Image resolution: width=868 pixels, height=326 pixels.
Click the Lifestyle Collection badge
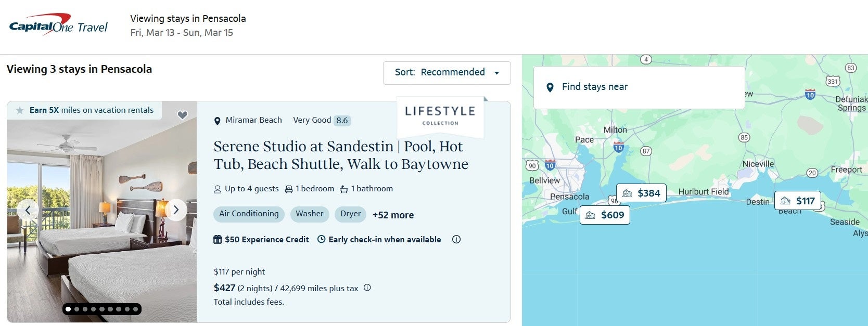(x=440, y=116)
